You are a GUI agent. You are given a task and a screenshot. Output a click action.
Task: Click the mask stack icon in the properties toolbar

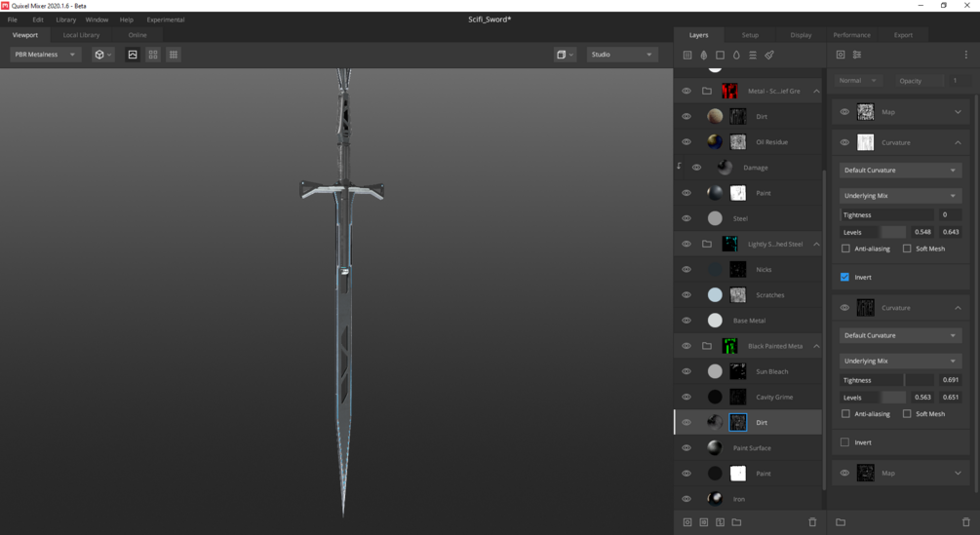(841, 55)
